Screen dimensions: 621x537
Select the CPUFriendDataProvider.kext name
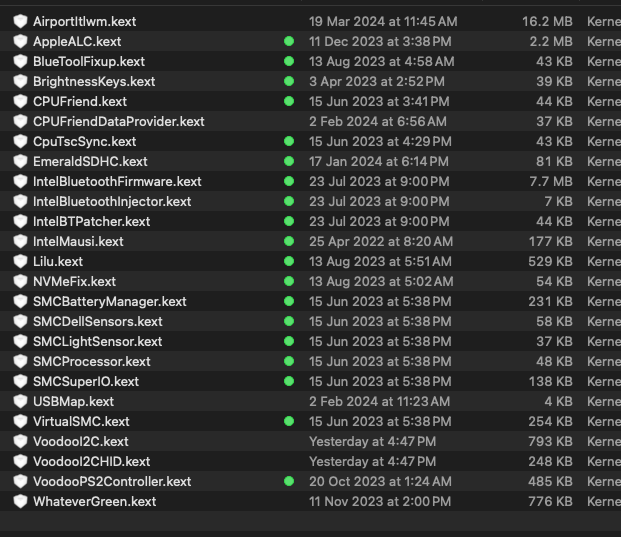[118, 121]
